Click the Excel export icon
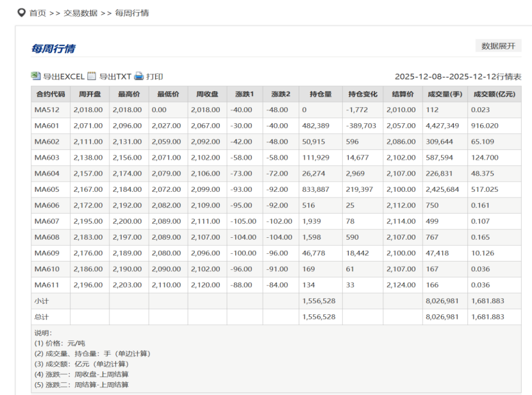Viewport: 532px width, 395px height. coord(36,76)
